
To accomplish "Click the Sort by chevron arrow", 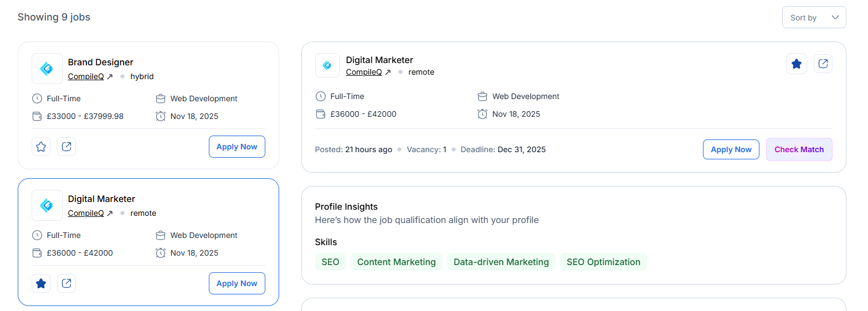I will pyautogui.click(x=835, y=18).
